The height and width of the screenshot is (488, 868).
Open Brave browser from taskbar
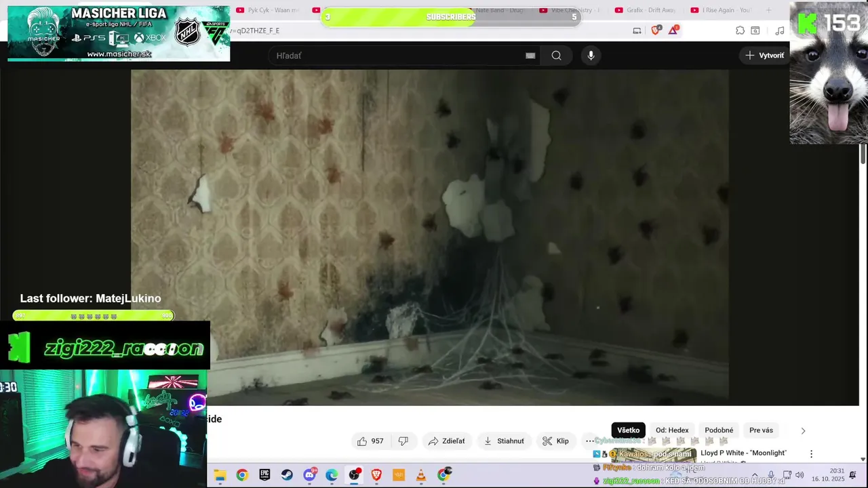click(376, 475)
